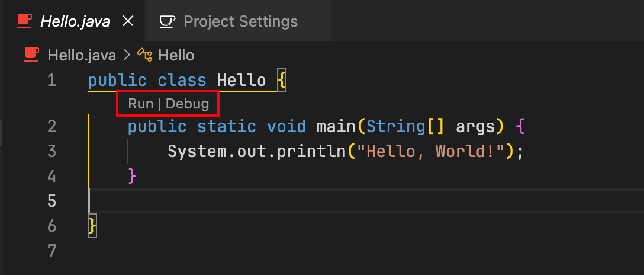Image resolution: width=644 pixels, height=275 pixels.
Task: Click line number 1 in gutter
Action: pyautogui.click(x=51, y=80)
